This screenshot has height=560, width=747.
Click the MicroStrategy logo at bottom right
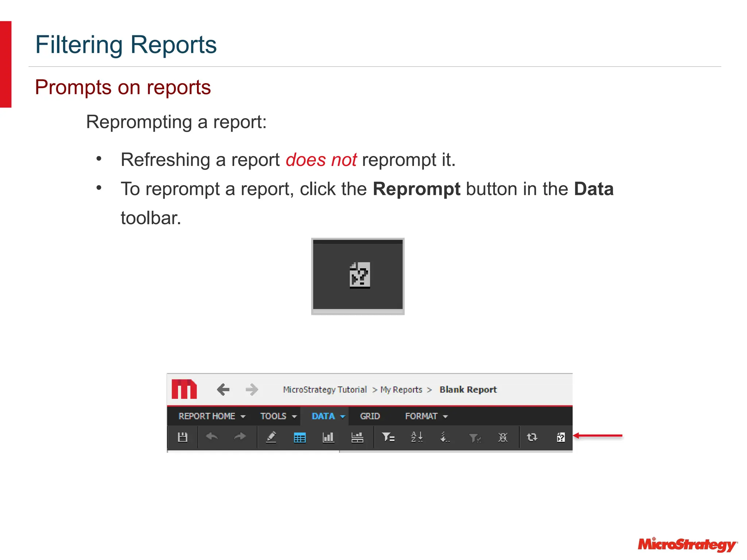(x=688, y=544)
